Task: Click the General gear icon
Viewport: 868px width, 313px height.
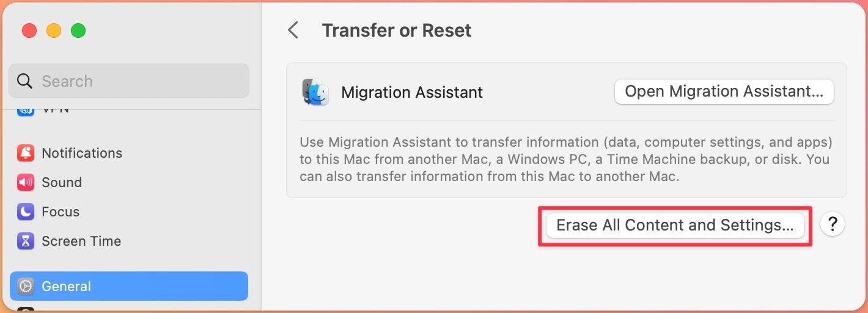Action: (26, 286)
